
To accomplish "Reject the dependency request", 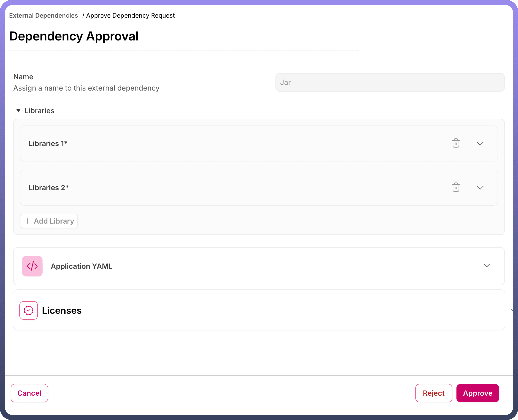I will click(x=433, y=393).
